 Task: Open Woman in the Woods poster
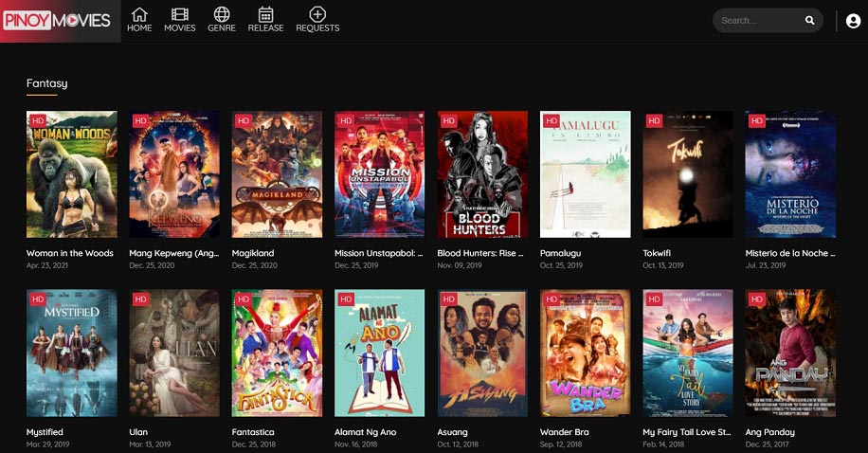[x=72, y=174]
